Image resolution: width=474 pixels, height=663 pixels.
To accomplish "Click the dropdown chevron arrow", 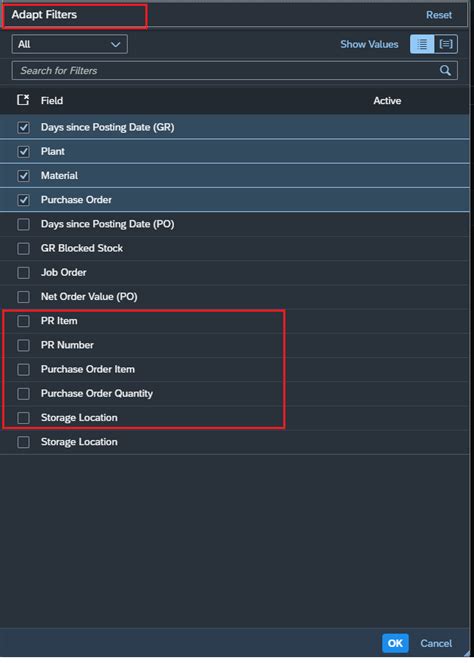I will [x=115, y=44].
